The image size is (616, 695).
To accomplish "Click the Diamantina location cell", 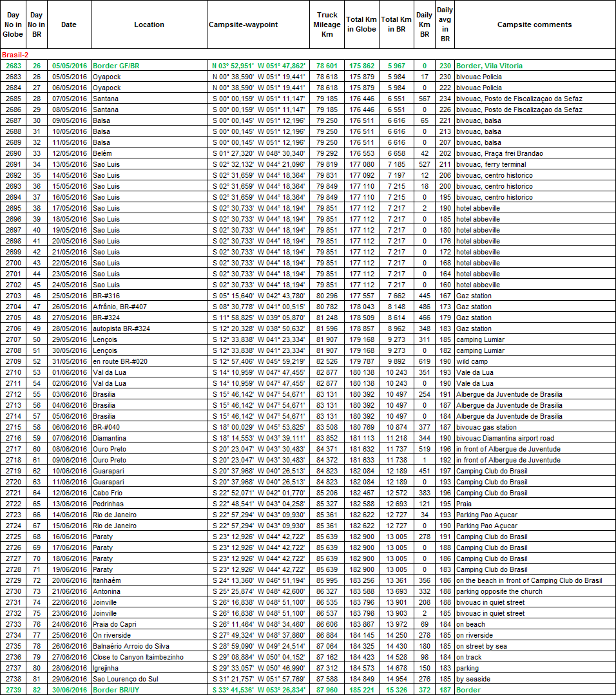I will [x=110, y=438].
